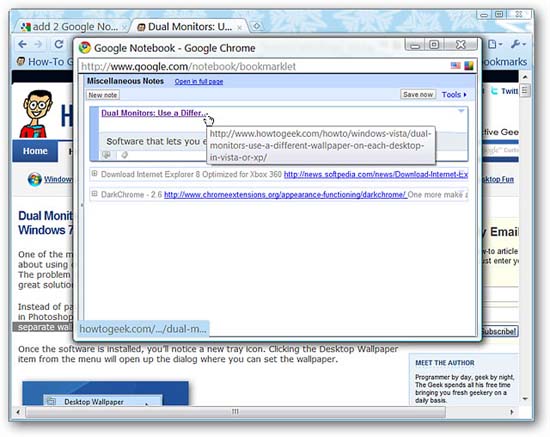Viewport: 550px width, 437px height.
Task: Open the dropdown arrow on the Dual Monitors note
Action: 461,111
